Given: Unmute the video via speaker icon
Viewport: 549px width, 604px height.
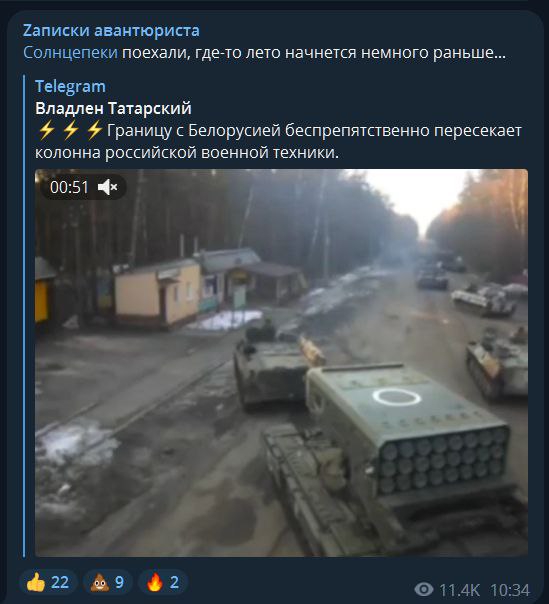Looking at the screenshot, I should 107,187.
